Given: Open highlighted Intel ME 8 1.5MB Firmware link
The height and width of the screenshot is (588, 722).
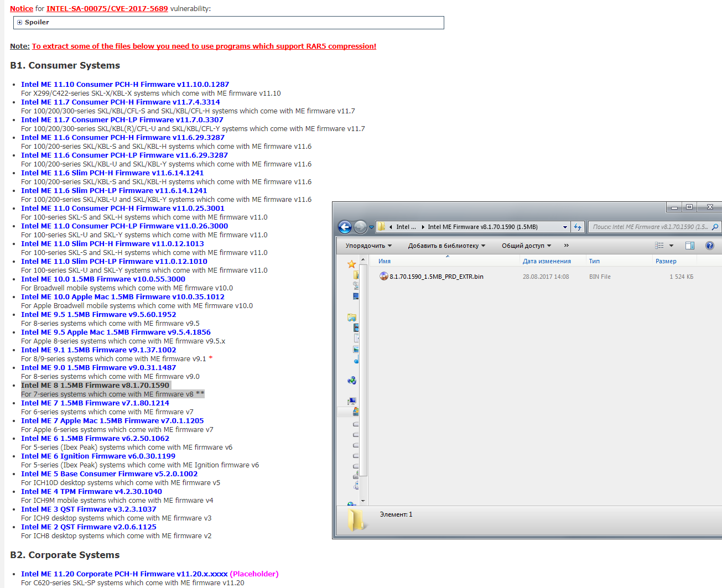Looking at the screenshot, I should pos(95,385).
